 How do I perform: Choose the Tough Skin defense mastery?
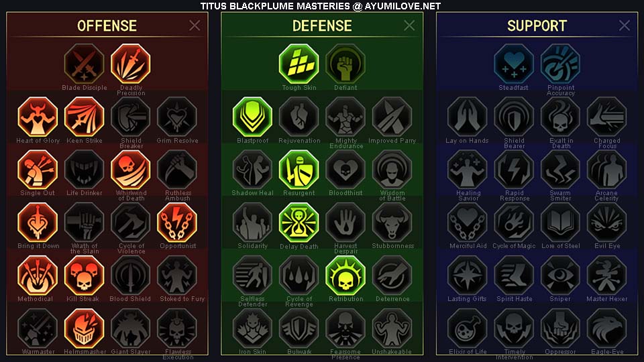coord(299,64)
